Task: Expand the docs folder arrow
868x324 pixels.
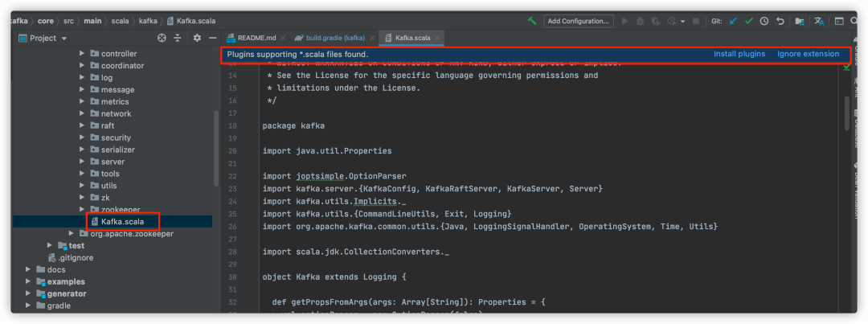Action: 28,269
